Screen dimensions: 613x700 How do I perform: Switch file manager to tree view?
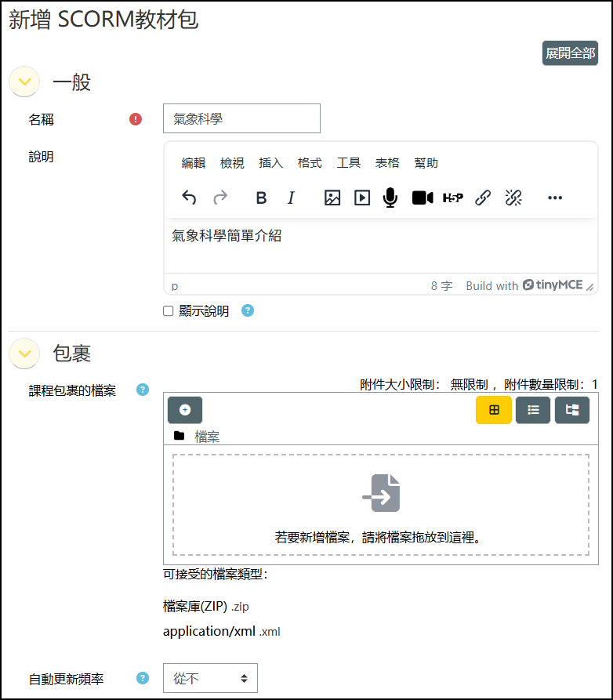click(x=572, y=410)
